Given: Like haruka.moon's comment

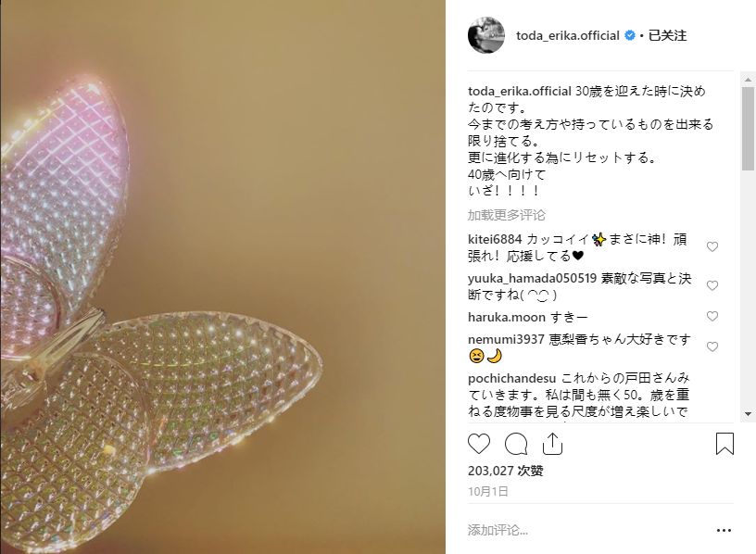Looking at the screenshot, I should [x=712, y=316].
